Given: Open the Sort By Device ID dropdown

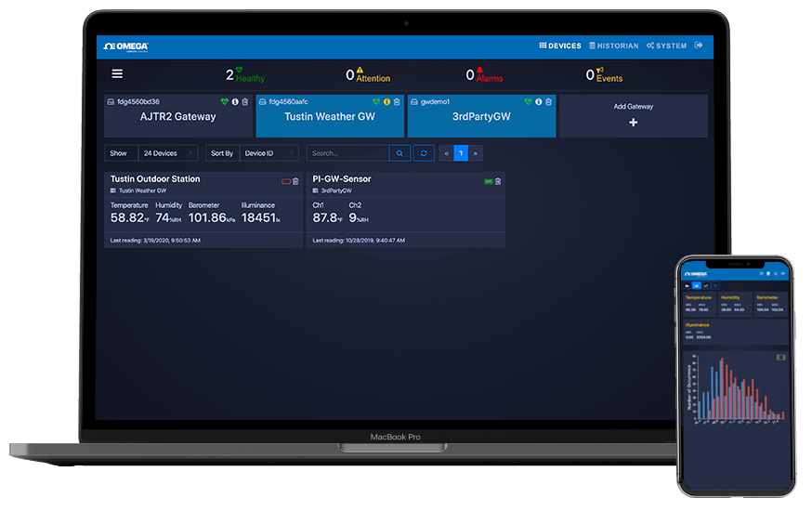Looking at the screenshot, I should point(269,153).
